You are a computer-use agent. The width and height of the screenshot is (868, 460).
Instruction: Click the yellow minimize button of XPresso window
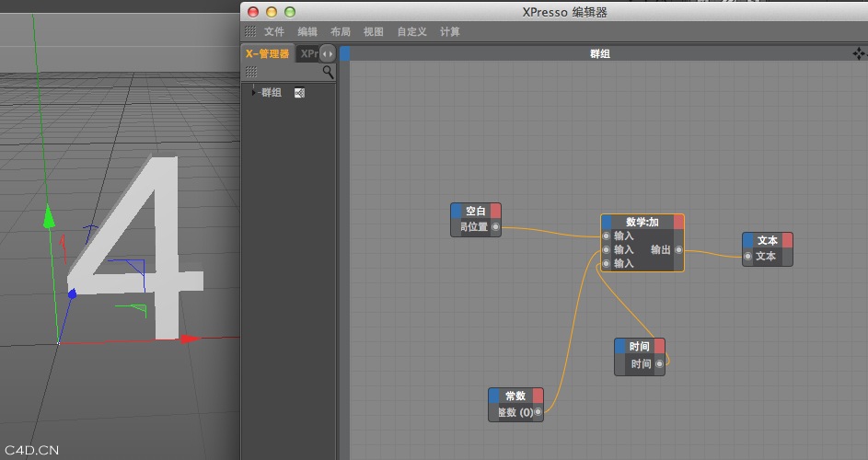[x=272, y=12]
